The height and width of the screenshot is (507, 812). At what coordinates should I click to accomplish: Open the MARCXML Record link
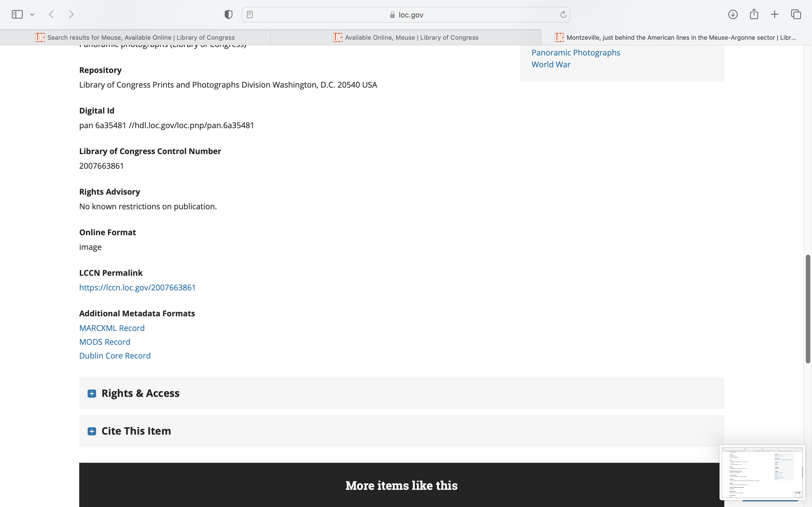(x=112, y=328)
